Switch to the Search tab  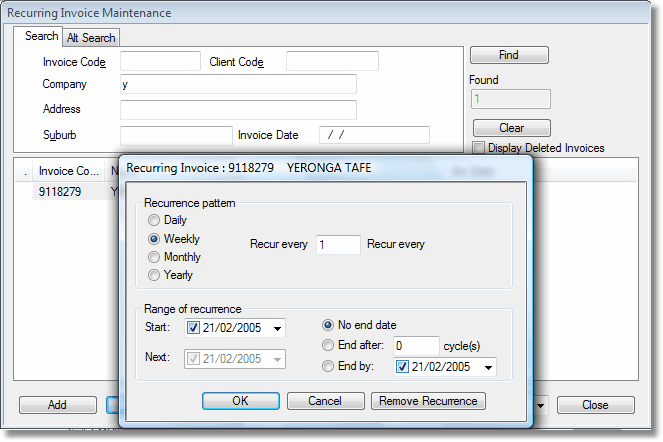(x=42, y=36)
